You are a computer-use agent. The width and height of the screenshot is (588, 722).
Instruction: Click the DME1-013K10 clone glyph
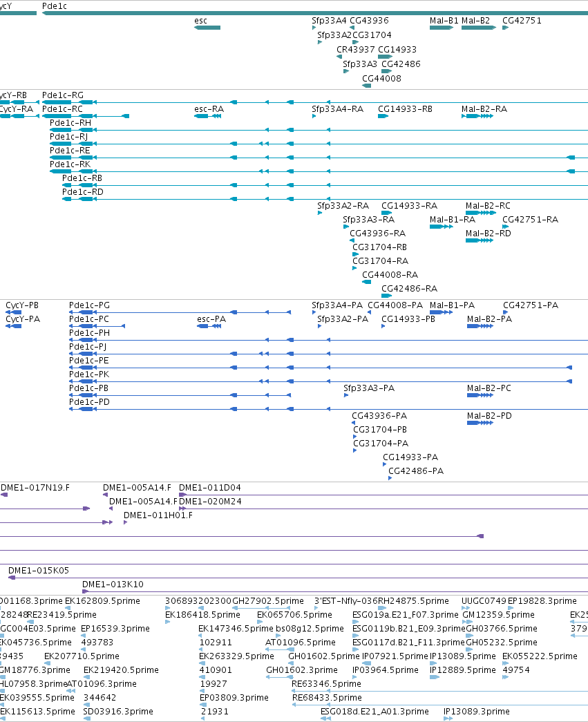click(335, 591)
